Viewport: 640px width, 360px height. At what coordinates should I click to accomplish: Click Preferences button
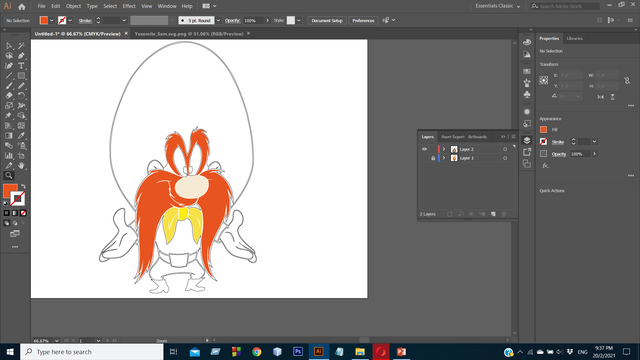coord(363,20)
